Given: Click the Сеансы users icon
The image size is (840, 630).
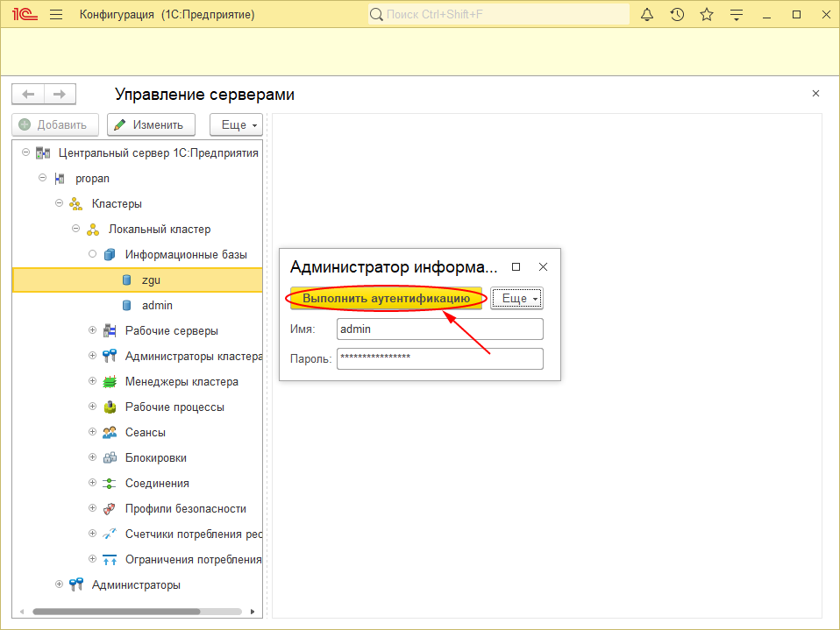Looking at the screenshot, I should tap(110, 433).
